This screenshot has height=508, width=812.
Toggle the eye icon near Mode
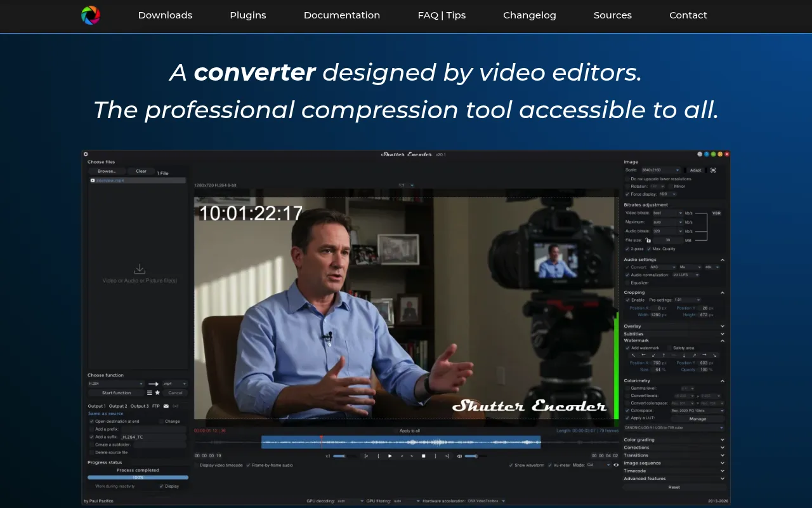(616, 465)
